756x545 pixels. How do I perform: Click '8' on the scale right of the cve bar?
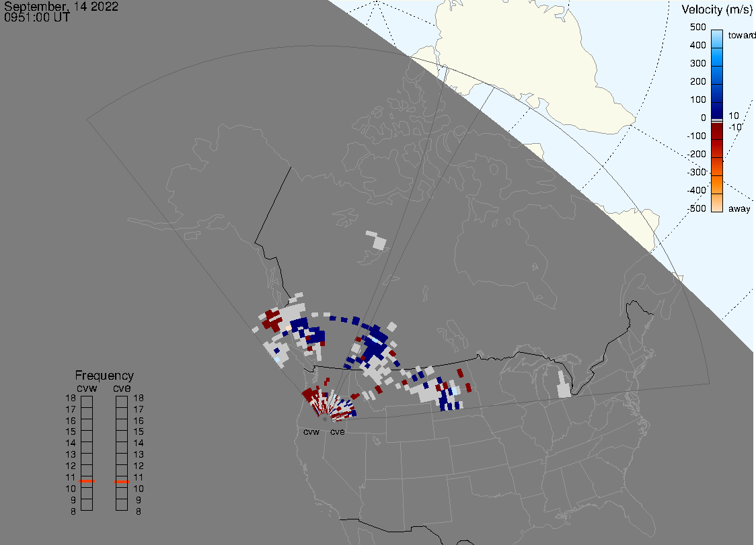pos(139,511)
